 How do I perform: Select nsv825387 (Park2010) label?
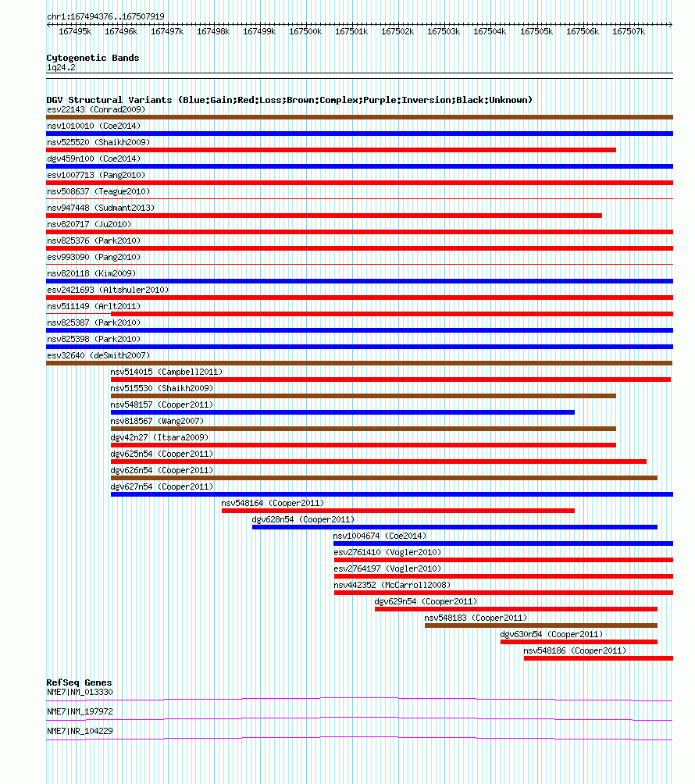94,323
